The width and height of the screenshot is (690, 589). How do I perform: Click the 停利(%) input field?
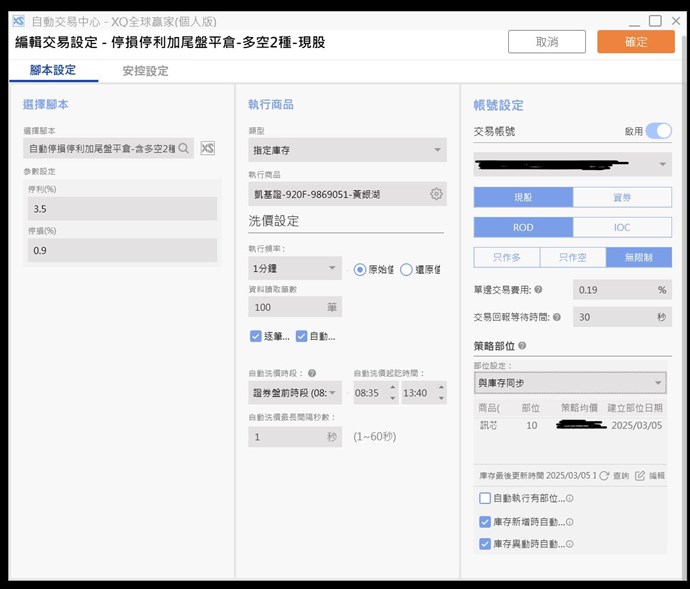pos(122,209)
